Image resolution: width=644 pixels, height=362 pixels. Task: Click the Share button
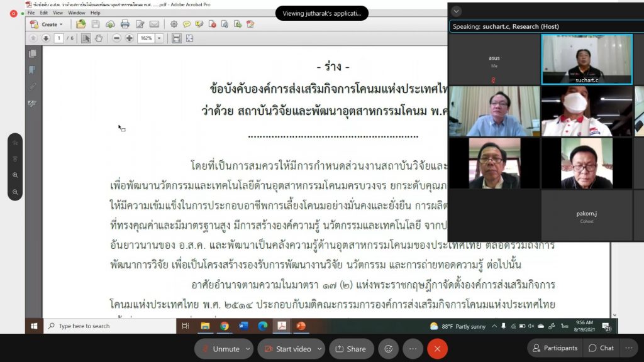(x=351, y=349)
